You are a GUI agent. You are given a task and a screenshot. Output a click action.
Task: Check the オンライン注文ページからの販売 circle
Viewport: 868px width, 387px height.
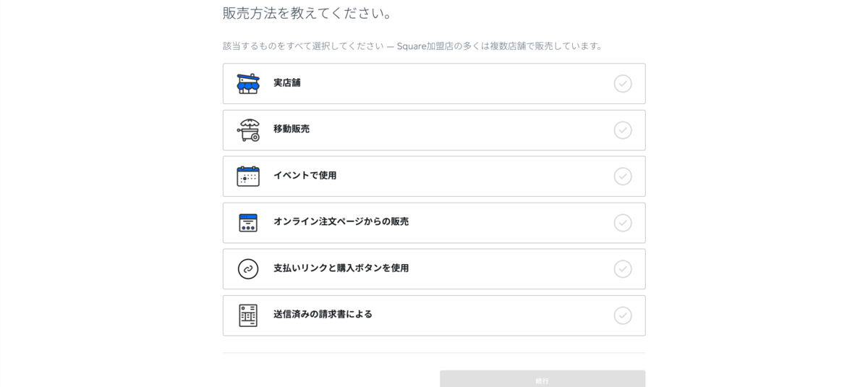click(x=623, y=223)
